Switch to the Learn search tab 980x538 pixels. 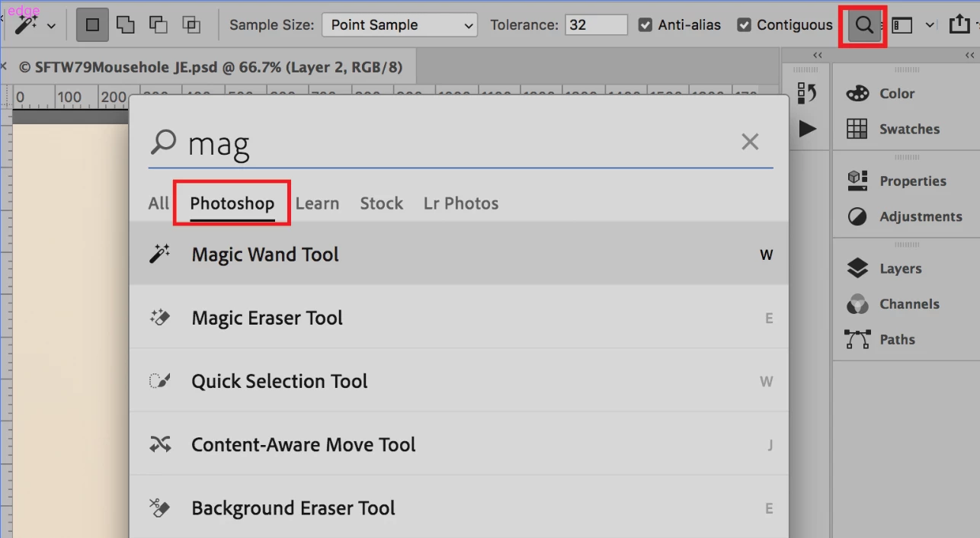click(317, 203)
